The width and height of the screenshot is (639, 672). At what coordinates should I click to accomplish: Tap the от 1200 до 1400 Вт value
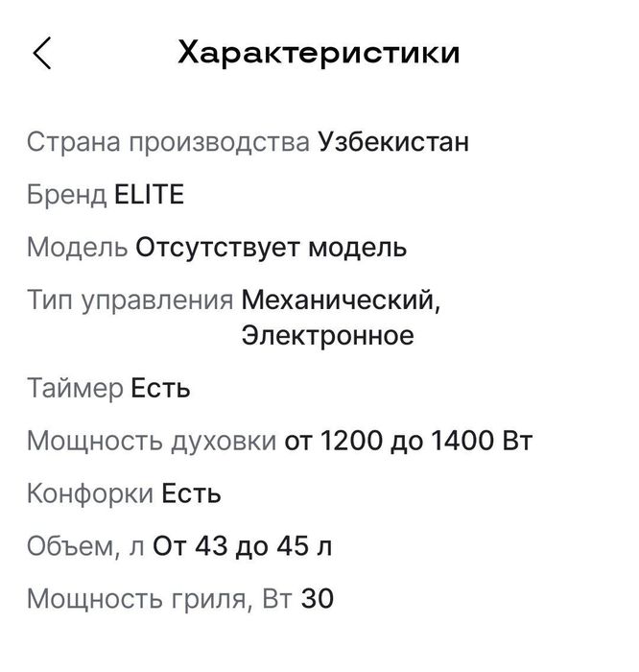(x=408, y=441)
